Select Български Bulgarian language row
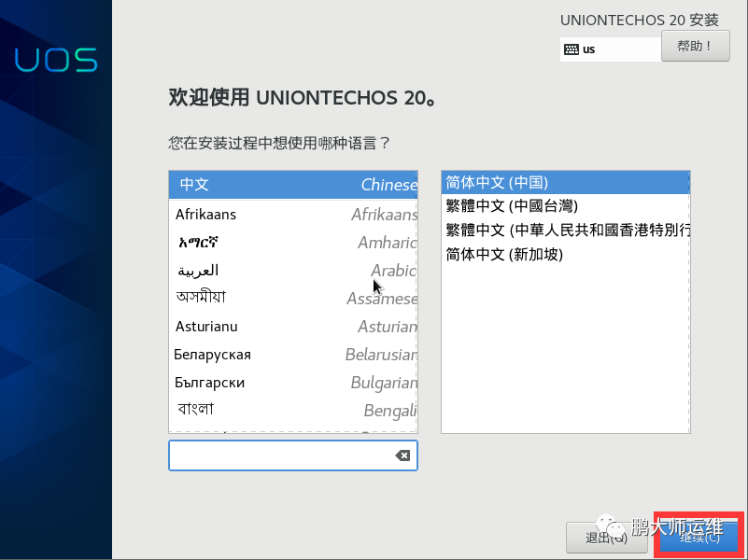This screenshot has height=560, width=748. pos(293,383)
